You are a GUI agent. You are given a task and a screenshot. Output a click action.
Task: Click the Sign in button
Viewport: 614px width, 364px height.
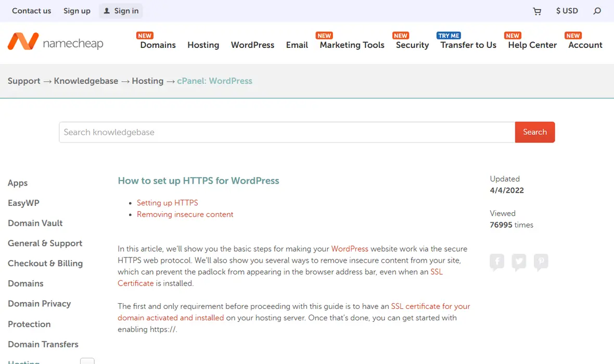tap(121, 11)
